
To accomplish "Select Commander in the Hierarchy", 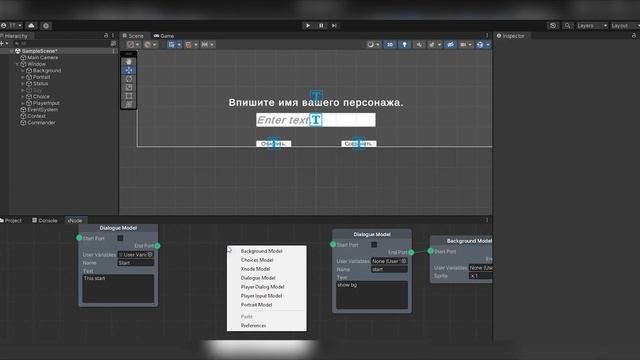I will (41, 123).
